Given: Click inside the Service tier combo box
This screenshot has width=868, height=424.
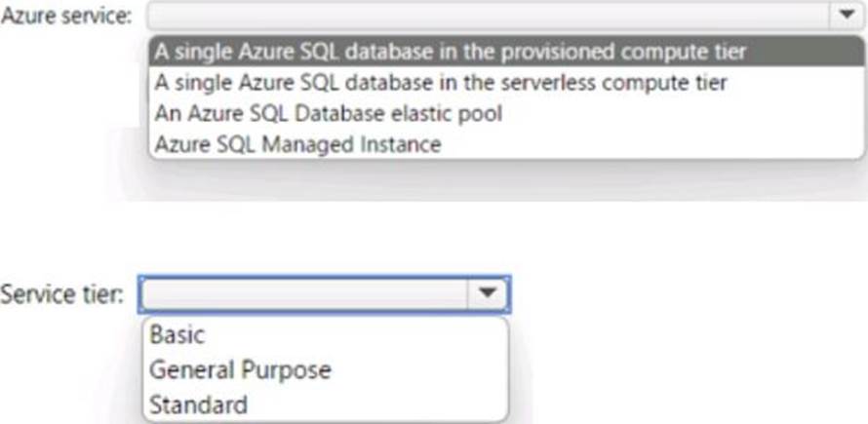Looking at the screenshot, I should 325,294.
